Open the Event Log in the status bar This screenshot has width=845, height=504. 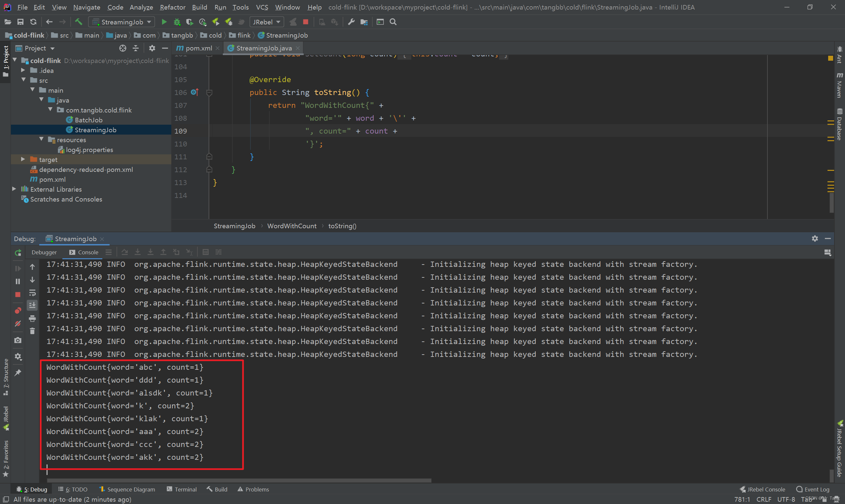click(x=813, y=489)
